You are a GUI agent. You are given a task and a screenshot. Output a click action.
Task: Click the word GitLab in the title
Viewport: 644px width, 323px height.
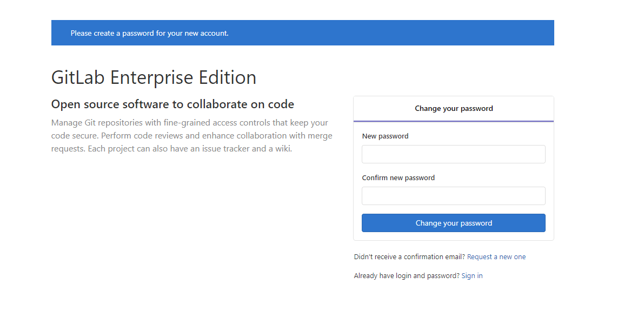pos(78,77)
